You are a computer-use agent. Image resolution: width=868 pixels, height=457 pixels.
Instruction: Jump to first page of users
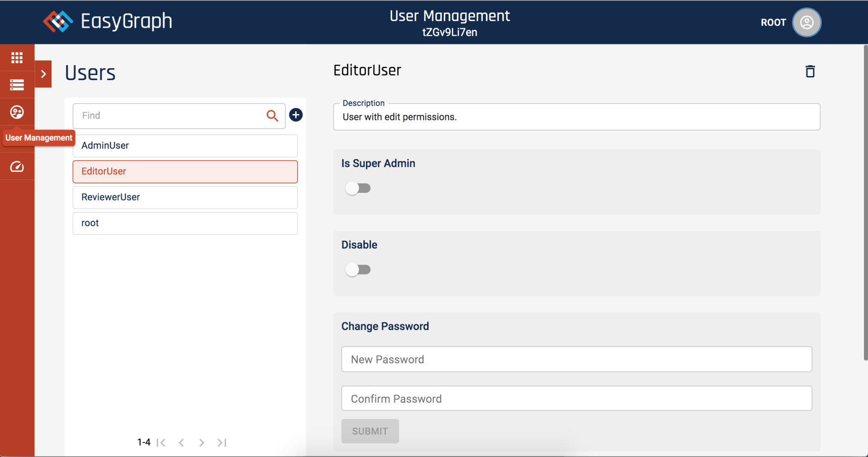pos(161,443)
